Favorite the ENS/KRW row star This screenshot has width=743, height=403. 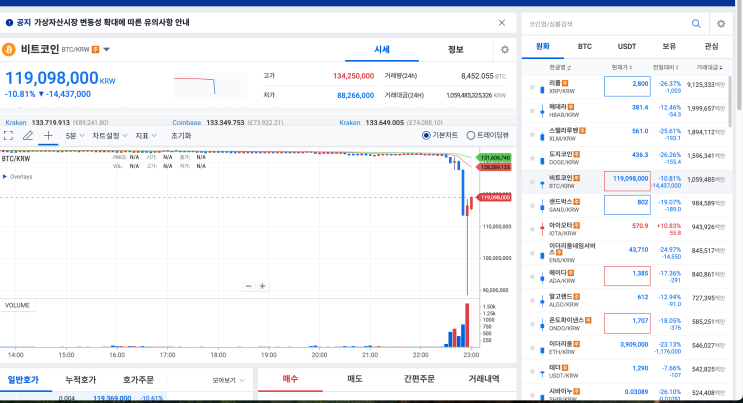(532, 253)
